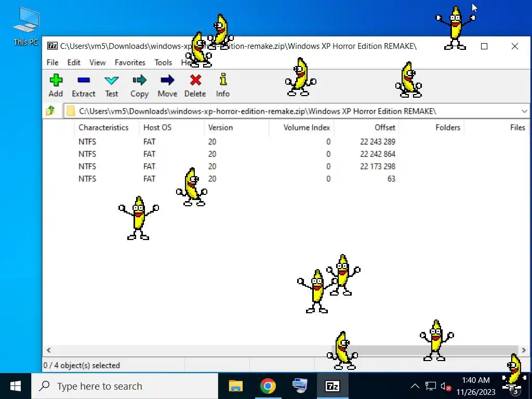Open the computer app in taskbar
Viewport: 532px width, 399px height.
[x=300, y=386]
